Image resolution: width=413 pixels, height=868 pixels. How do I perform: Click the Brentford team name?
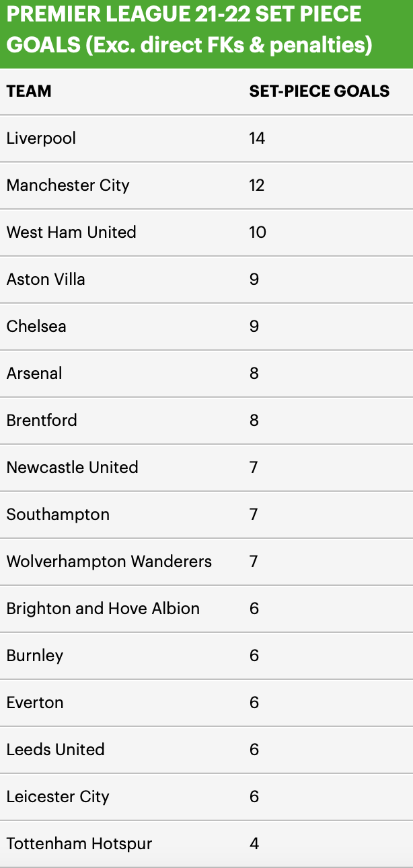coord(42,421)
